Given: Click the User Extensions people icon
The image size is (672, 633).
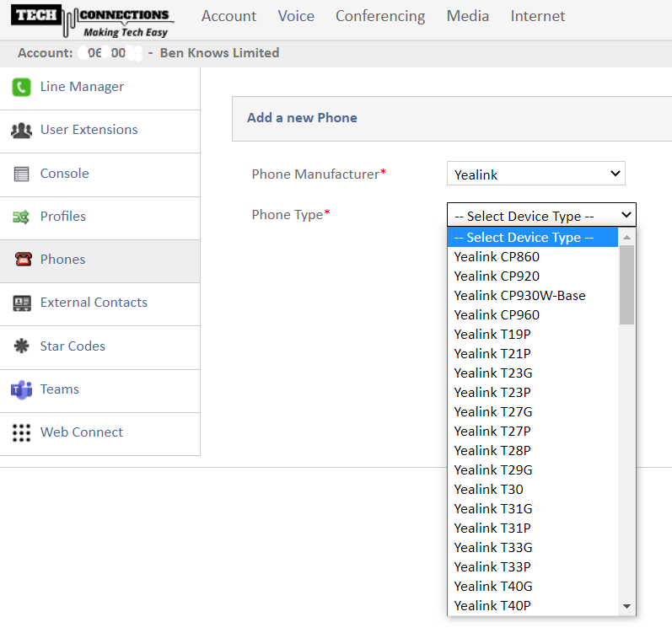Looking at the screenshot, I should point(21,130).
